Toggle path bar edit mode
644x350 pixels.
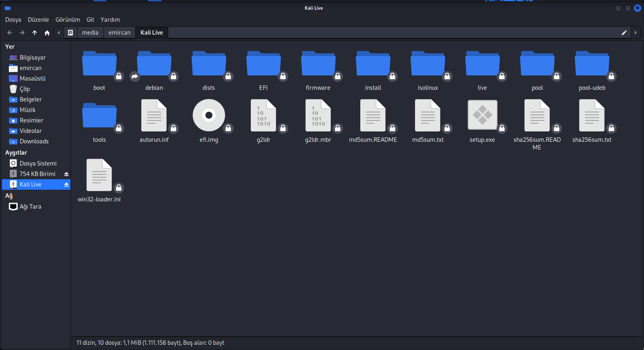[624, 33]
